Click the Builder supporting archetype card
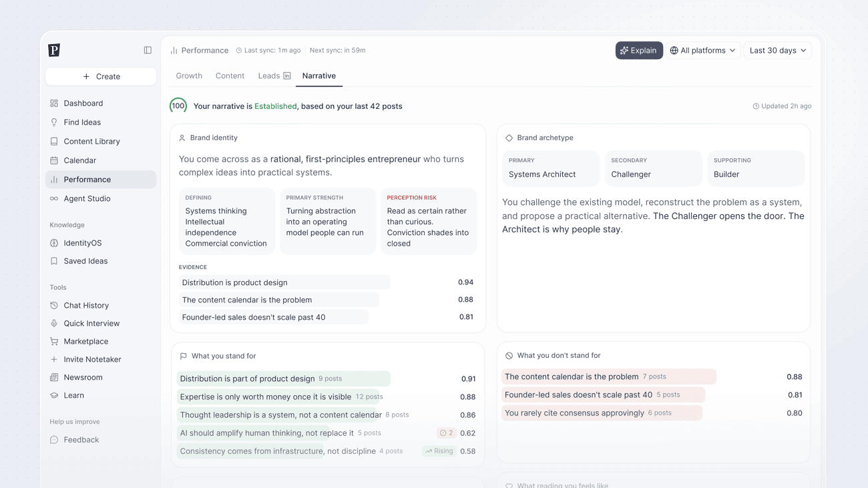Image resolution: width=868 pixels, height=488 pixels. click(756, 168)
